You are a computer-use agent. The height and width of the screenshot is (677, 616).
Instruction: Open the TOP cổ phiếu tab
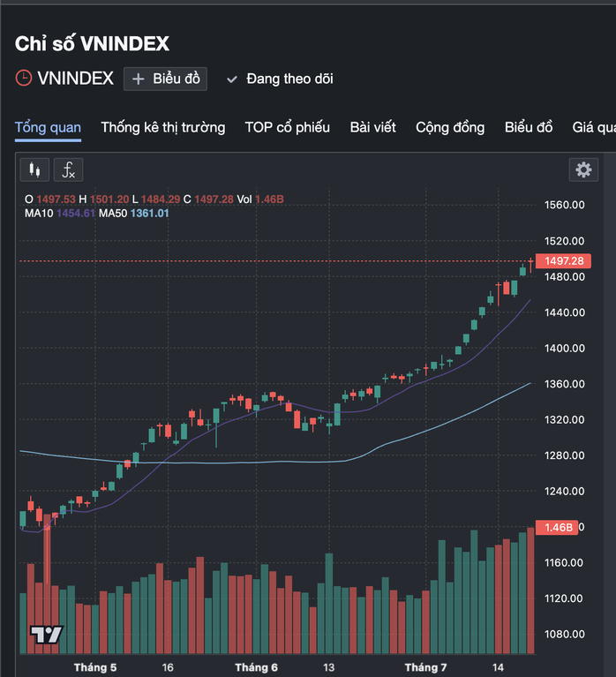pos(287,127)
